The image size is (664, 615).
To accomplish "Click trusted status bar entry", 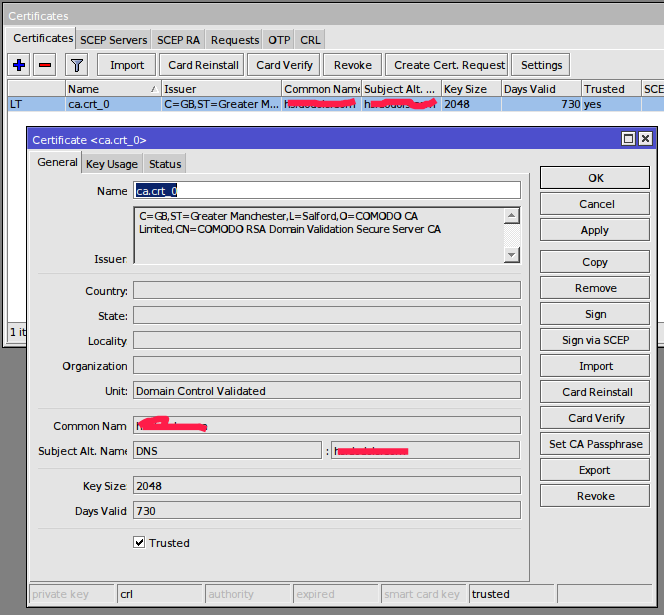I will [512, 594].
